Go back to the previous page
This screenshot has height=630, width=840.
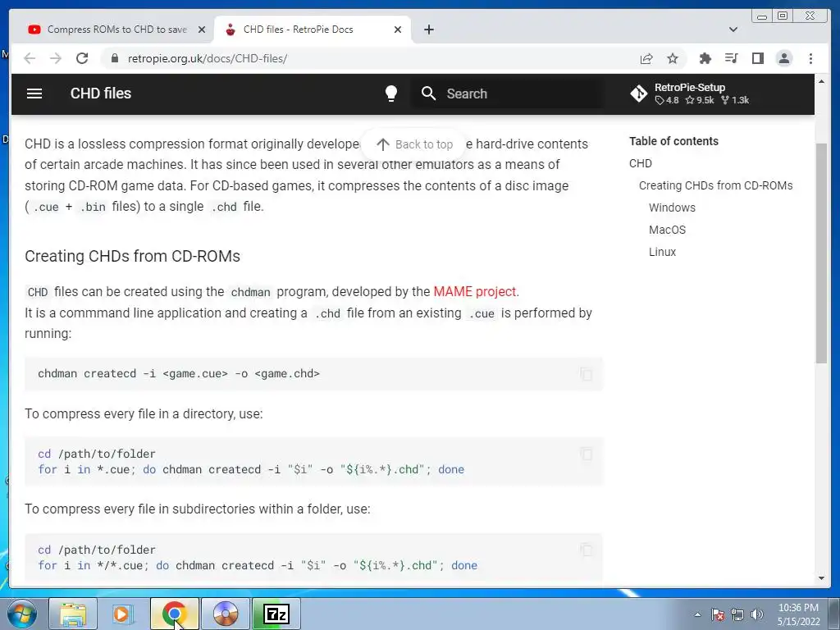pos(30,58)
